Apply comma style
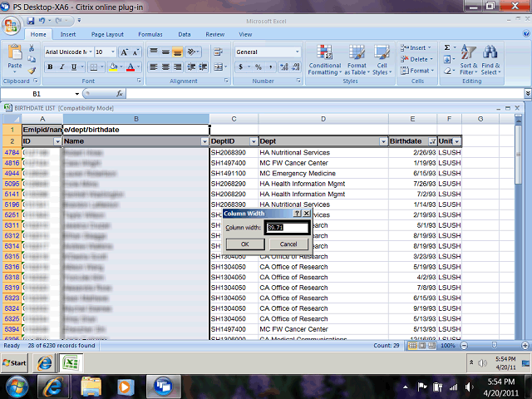This screenshot has height=399, width=532. click(x=270, y=66)
